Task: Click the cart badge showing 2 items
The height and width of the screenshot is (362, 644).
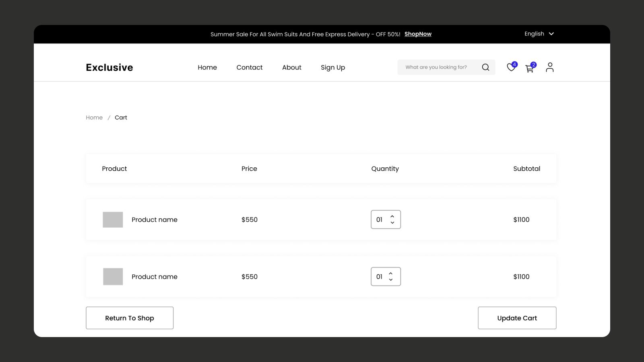Action: (x=533, y=64)
